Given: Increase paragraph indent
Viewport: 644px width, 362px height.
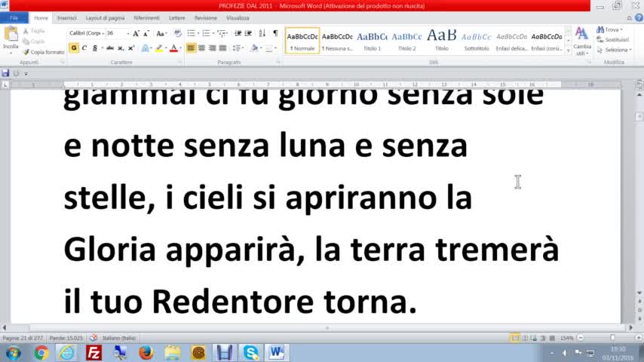Looking at the screenshot, I should (248, 33).
